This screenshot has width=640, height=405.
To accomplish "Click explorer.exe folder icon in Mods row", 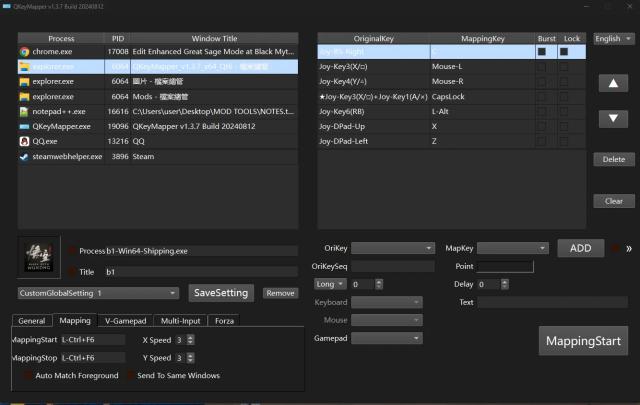I will [24, 97].
